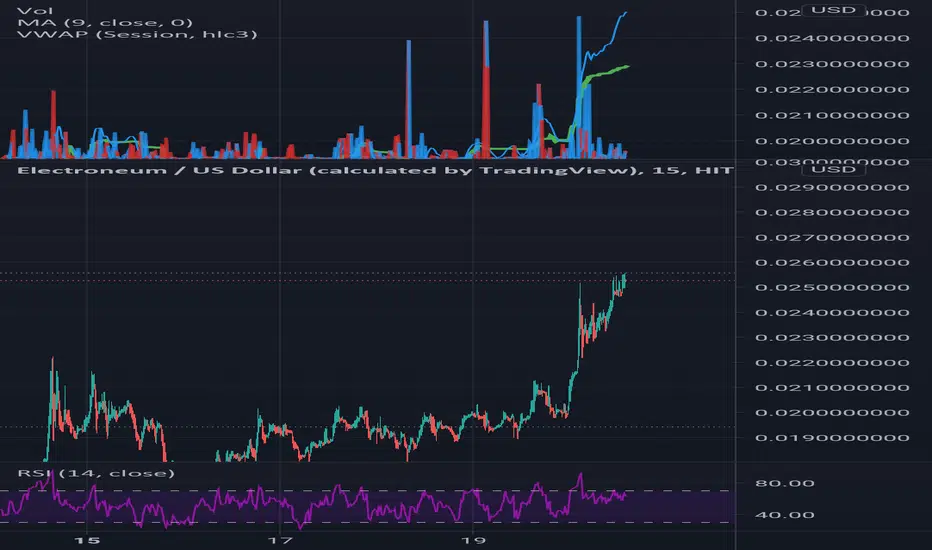Click the 0.0270000000 price axis label
The height and width of the screenshot is (550, 932).
coord(832,237)
